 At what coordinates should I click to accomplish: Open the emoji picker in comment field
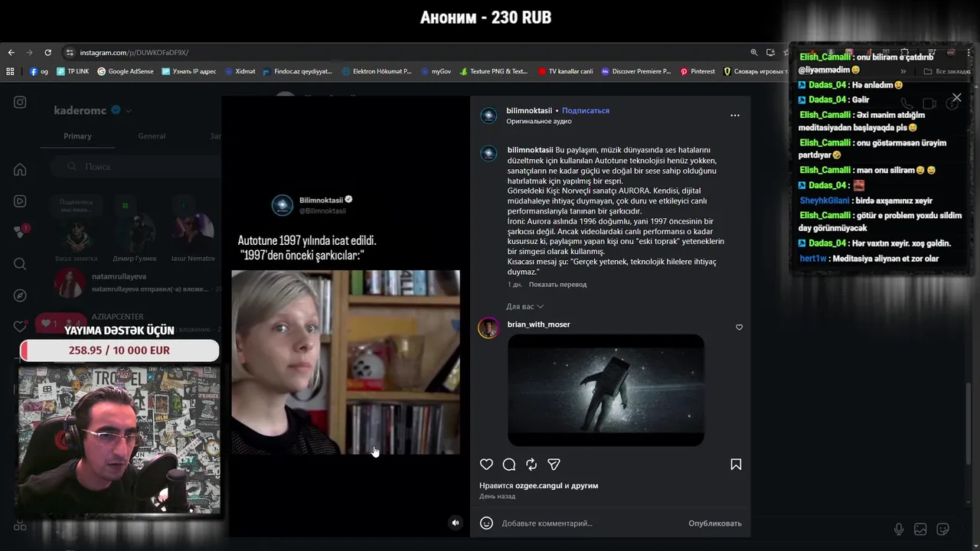tap(486, 523)
